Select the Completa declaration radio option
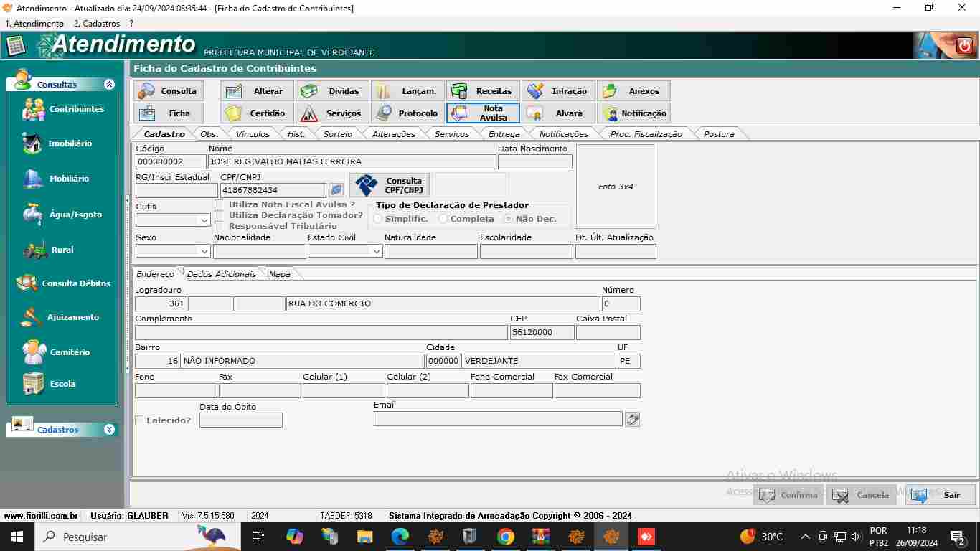 coord(443,219)
